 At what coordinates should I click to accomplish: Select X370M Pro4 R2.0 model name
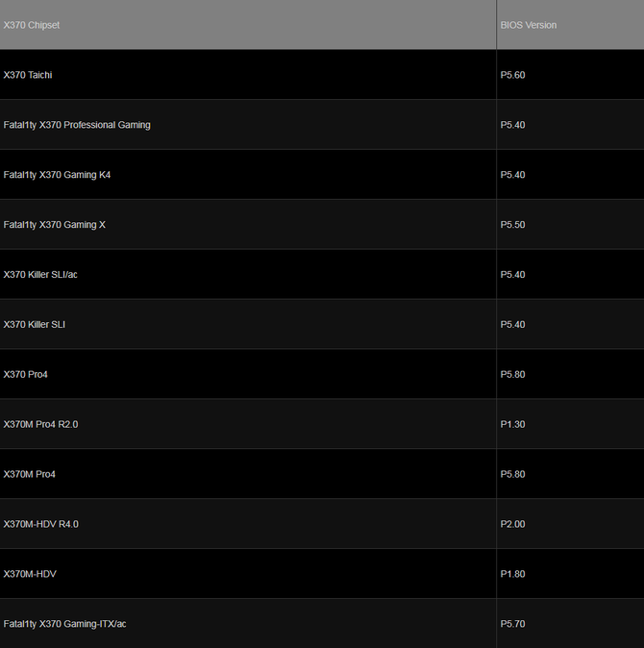41,424
